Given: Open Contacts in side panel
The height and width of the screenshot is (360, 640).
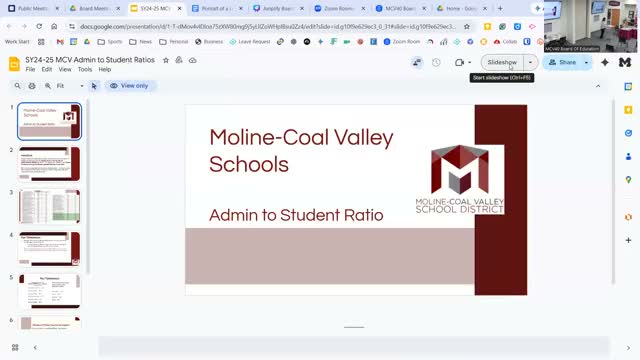Looking at the screenshot, I should click(x=628, y=156).
